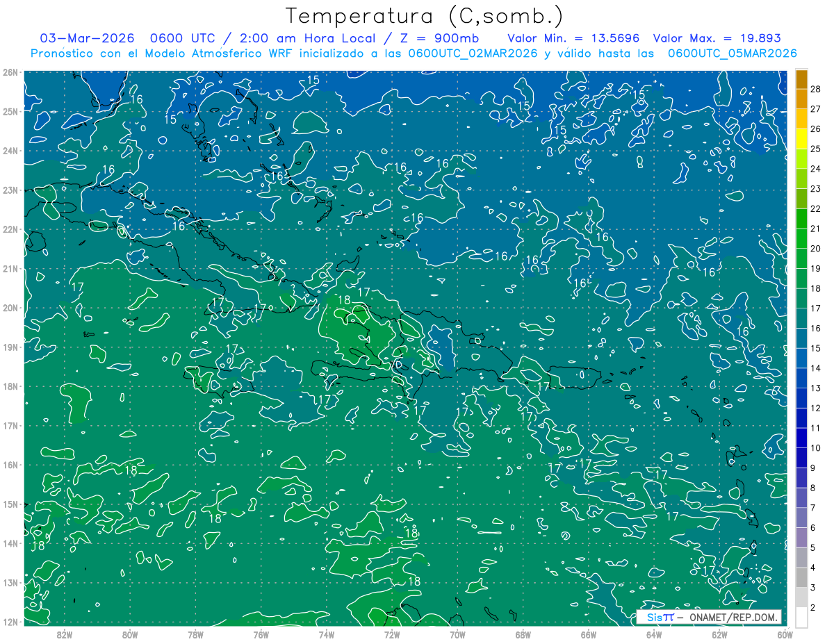The width and height of the screenshot is (834, 644).
Task: Click the title "Temperatura (C,somb.)"
Action: [425, 15]
